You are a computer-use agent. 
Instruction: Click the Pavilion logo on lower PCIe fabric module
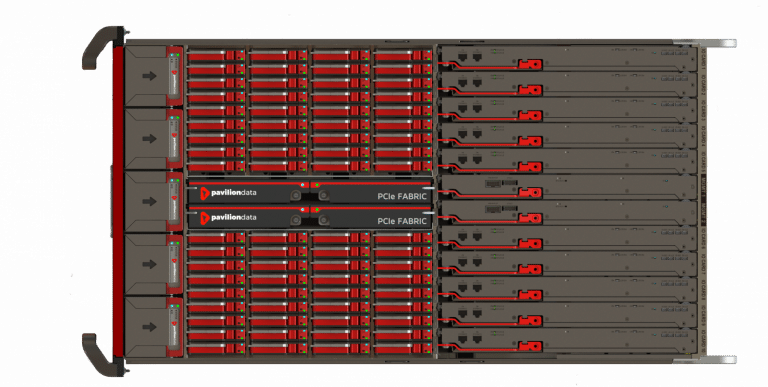(205, 218)
